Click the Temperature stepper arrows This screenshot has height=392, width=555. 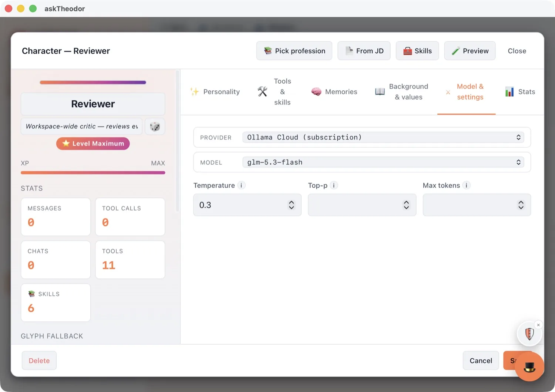(x=292, y=205)
